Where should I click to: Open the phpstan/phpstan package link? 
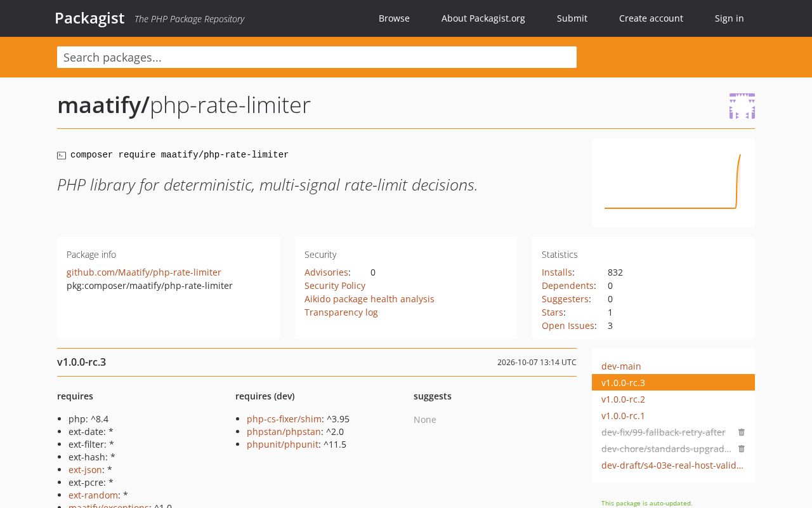(284, 432)
